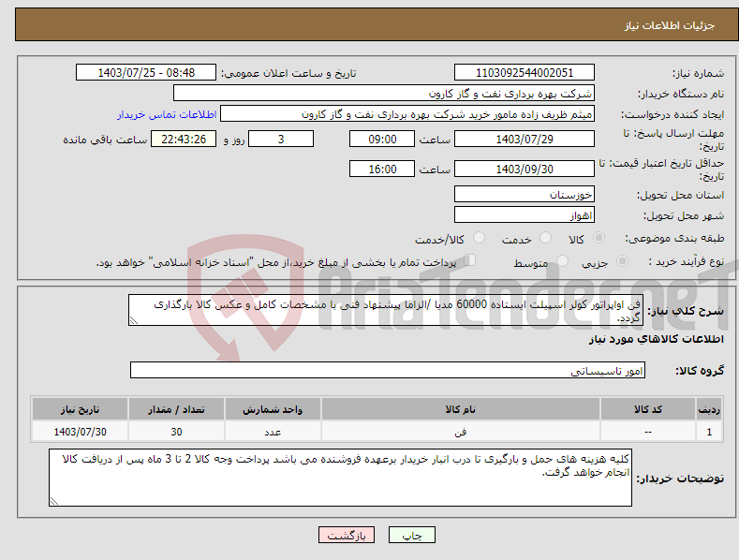This screenshot has height=560, width=739.
Task: Click the requester field میثم ظریف زاده
Action: tap(407, 113)
